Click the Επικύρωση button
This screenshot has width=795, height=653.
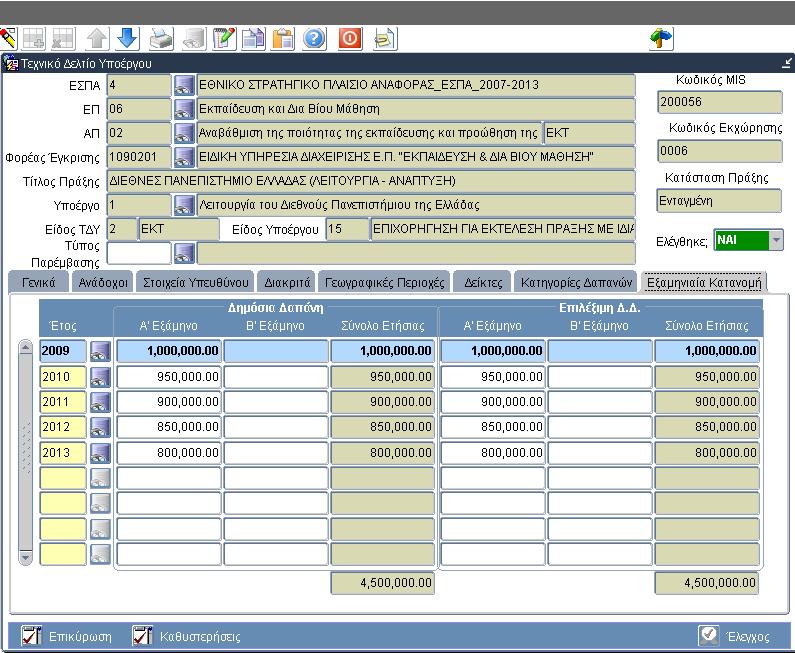[67, 636]
